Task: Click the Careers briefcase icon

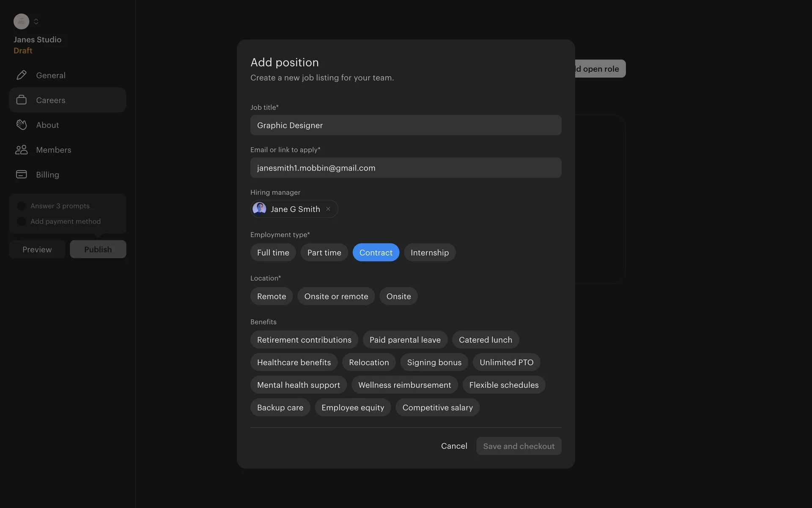Action: [x=21, y=100]
